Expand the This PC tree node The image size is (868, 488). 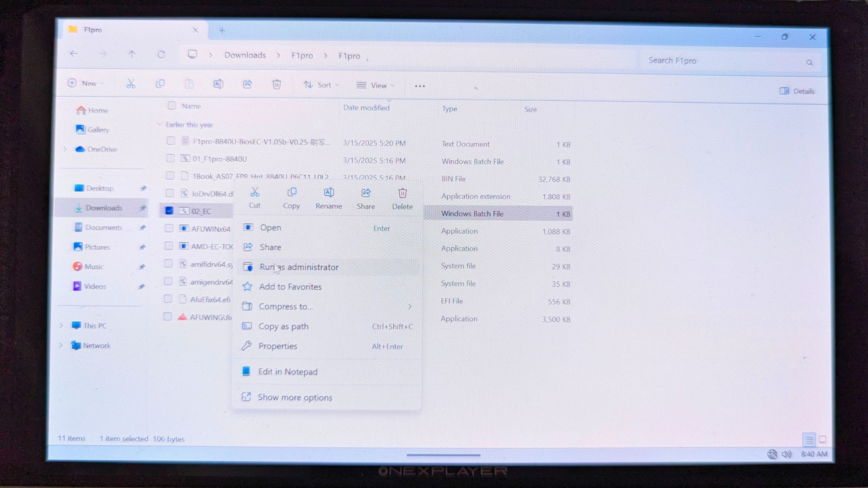tap(61, 325)
